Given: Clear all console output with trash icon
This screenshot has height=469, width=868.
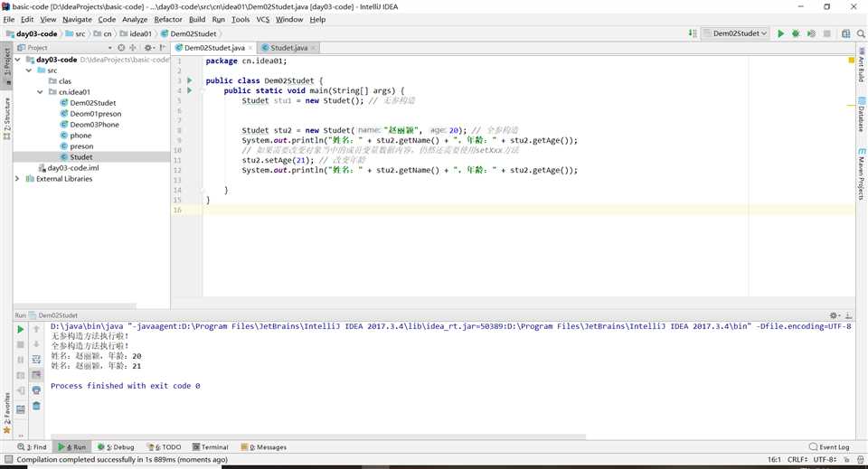Looking at the screenshot, I should pyautogui.click(x=36, y=406).
